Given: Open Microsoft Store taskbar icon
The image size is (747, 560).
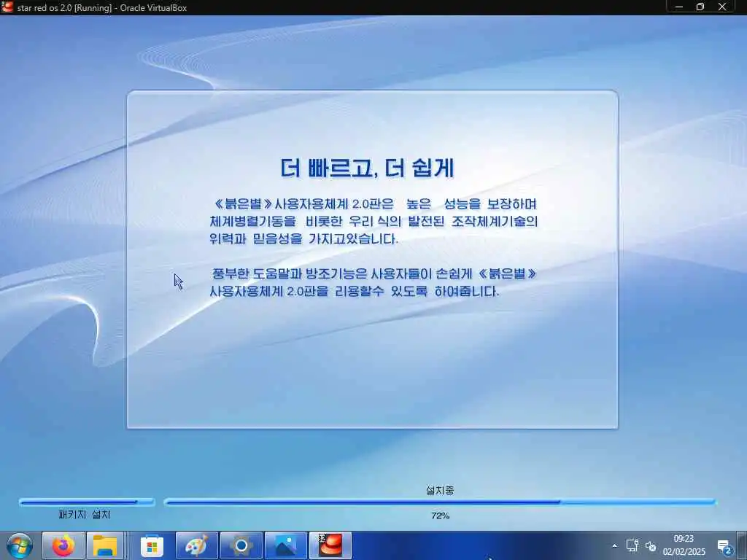Looking at the screenshot, I should (152, 546).
